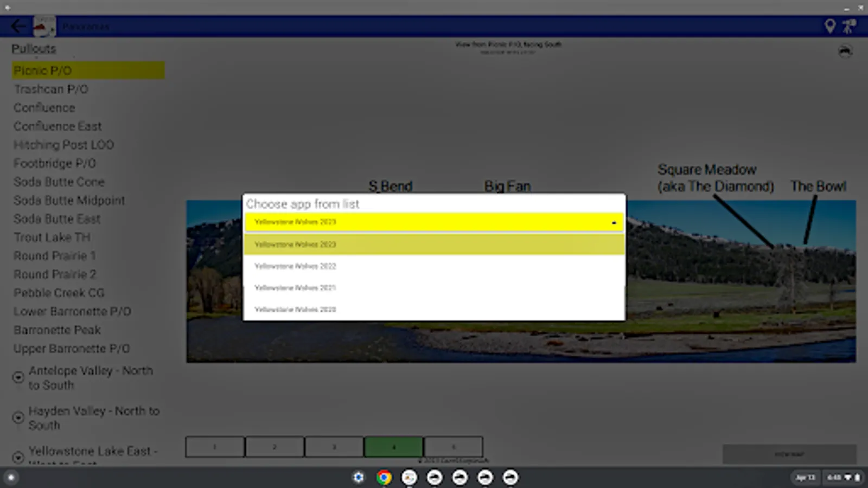The width and height of the screenshot is (868, 488).
Task: Select the Soda Butte East pullout
Action: tap(57, 219)
